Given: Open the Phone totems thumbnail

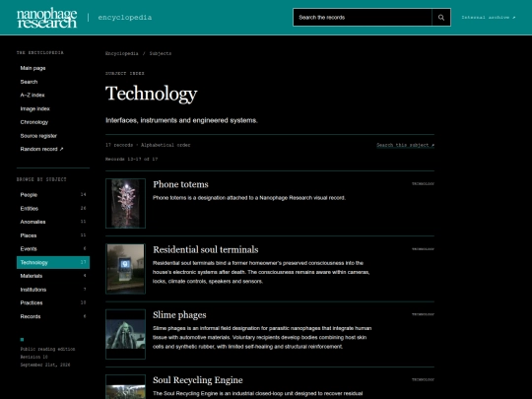Looking at the screenshot, I should (125, 203).
